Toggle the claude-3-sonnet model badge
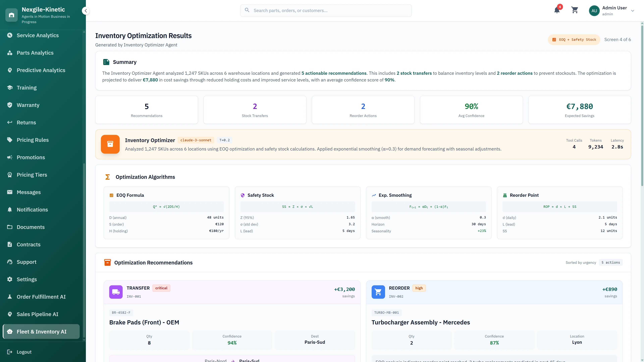 (x=196, y=140)
